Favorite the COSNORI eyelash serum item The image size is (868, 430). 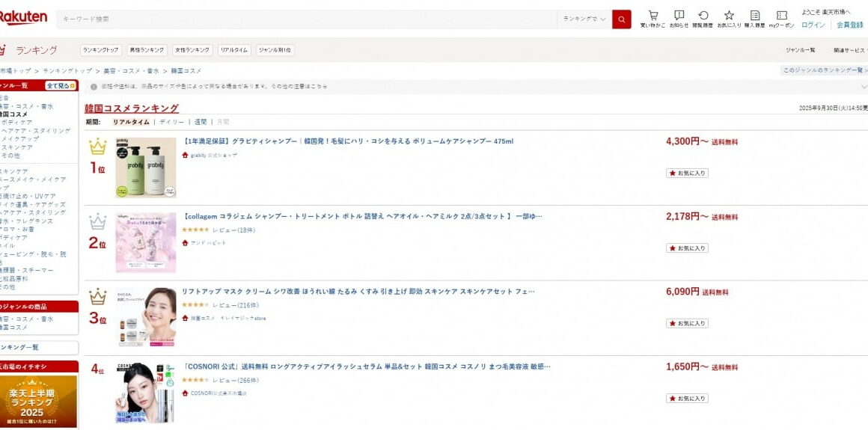(x=687, y=398)
